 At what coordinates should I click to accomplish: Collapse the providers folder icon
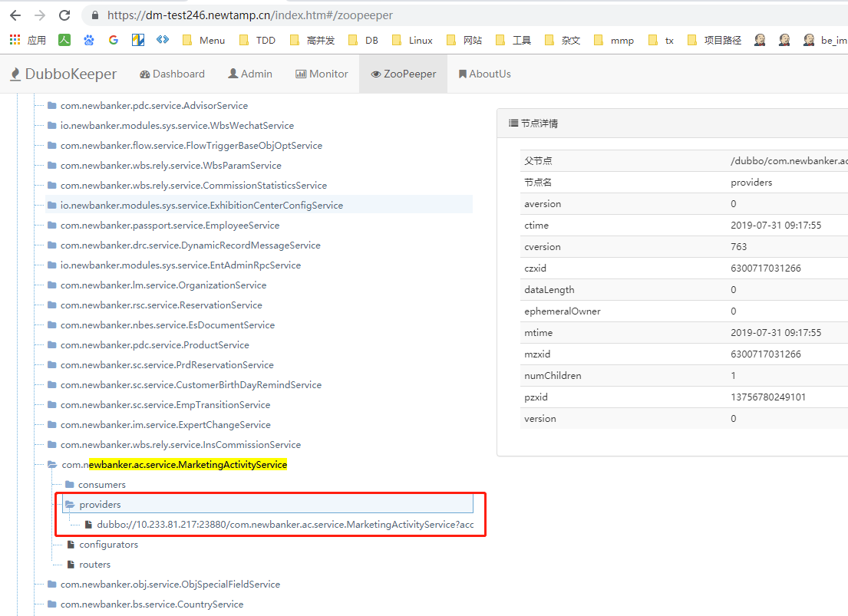(70, 505)
